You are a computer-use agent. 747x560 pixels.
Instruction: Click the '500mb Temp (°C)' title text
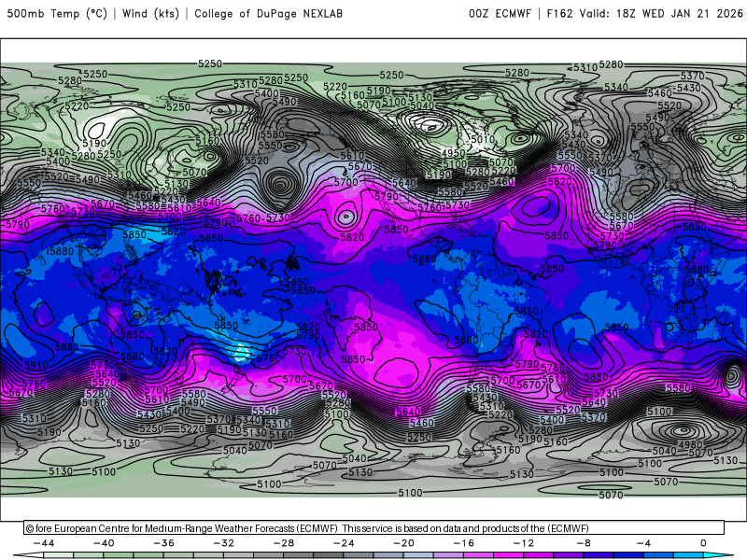point(57,14)
